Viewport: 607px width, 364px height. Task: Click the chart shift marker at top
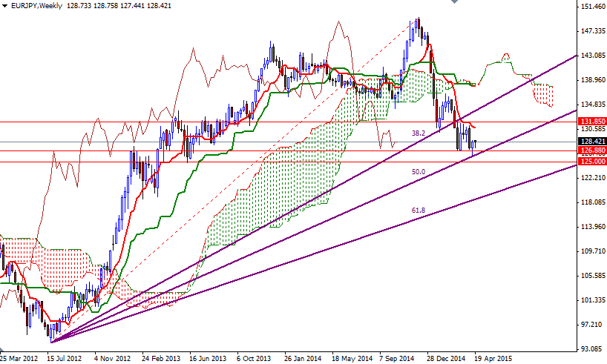pyautogui.click(x=454, y=1)
